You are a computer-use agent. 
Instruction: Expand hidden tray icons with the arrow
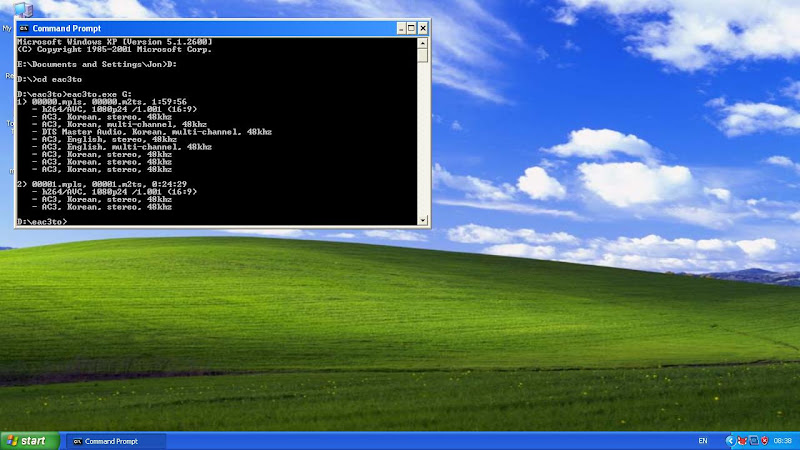[x=730, y=441]
